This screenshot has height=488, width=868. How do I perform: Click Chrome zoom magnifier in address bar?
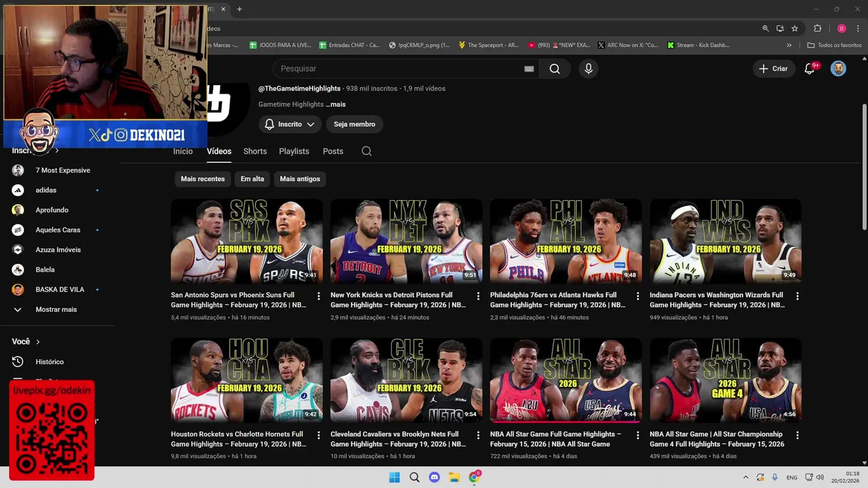click(766, 28)
